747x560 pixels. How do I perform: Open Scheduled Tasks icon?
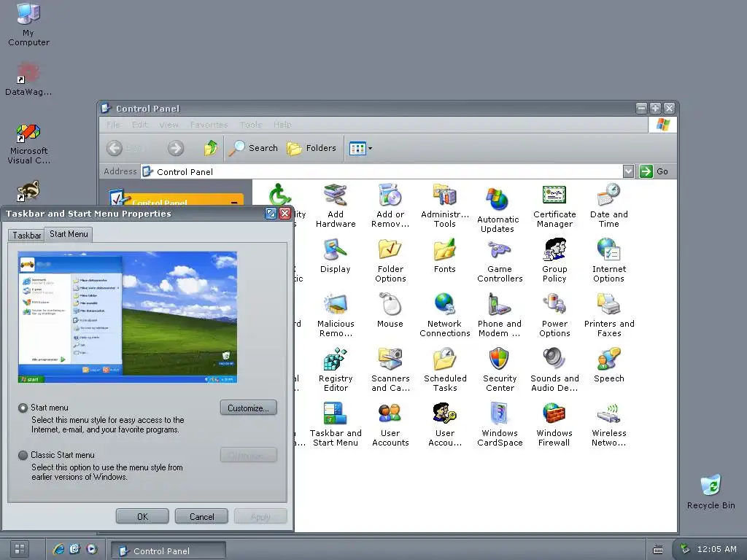click(445, 370)
